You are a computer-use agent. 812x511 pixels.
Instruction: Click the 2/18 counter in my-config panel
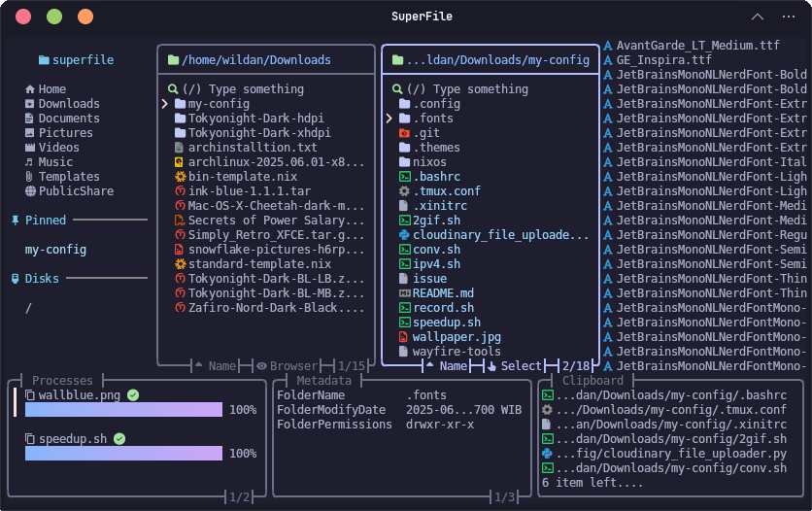pos(576,366)
